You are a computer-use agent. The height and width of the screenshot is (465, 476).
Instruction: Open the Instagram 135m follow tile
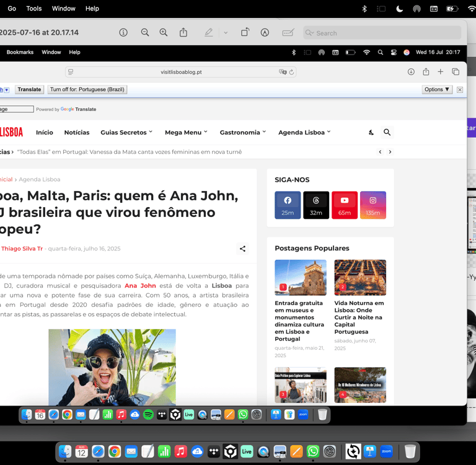click(373, 205)
